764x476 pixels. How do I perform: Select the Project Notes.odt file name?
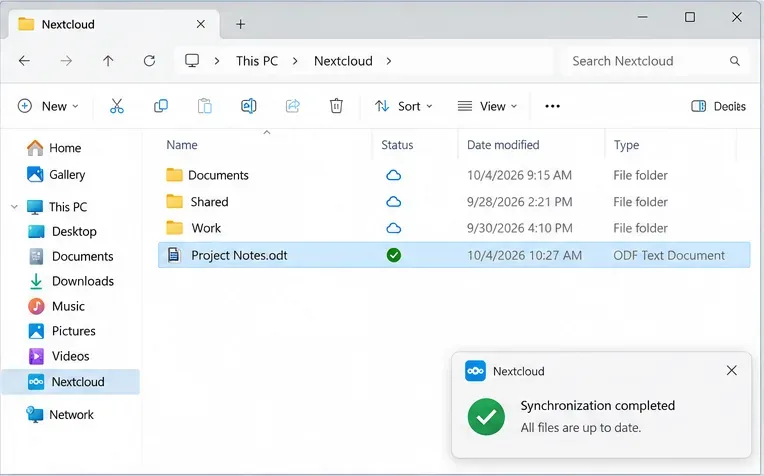239,255
